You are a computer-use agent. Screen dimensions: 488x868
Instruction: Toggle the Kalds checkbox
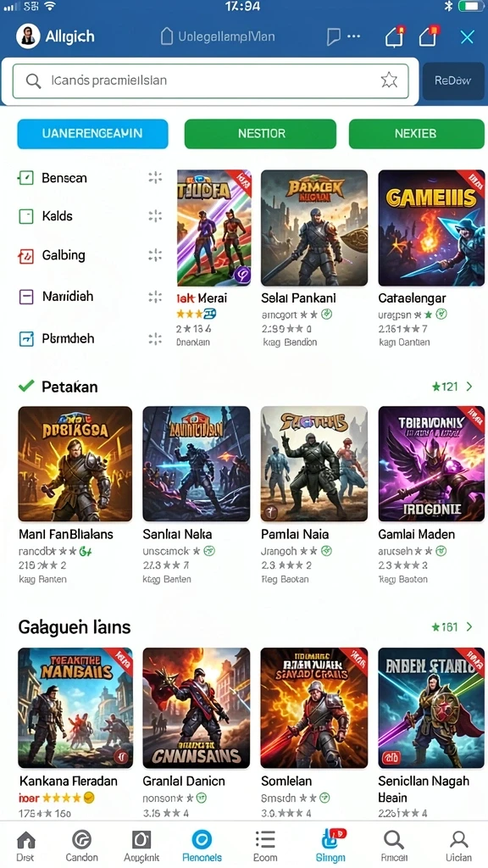(x=26, y=216)
